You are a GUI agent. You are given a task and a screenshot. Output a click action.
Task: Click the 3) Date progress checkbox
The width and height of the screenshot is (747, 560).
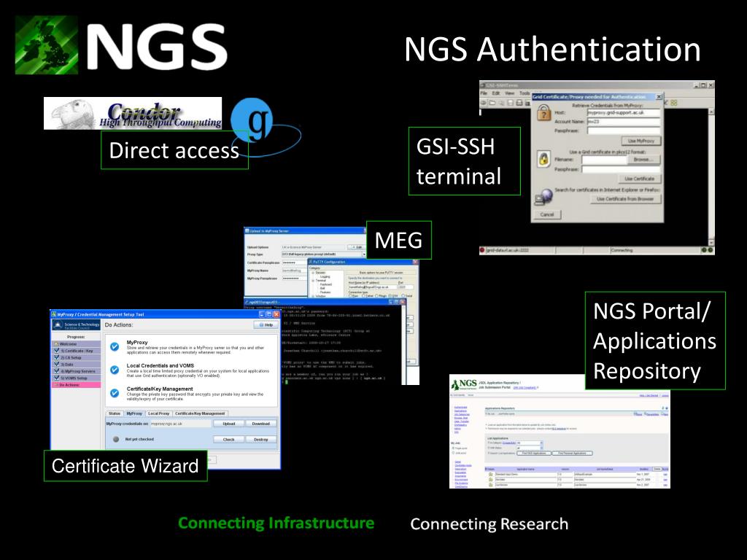[56, 364]
